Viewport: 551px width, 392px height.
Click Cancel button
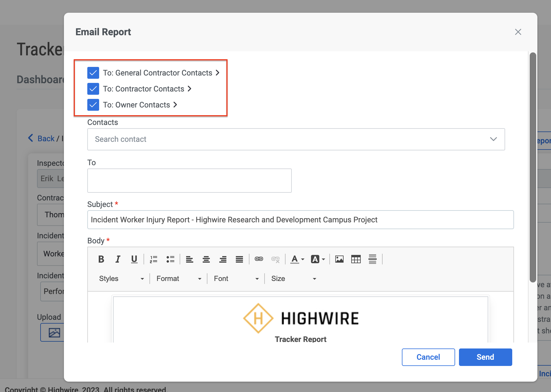pos(428,357)
